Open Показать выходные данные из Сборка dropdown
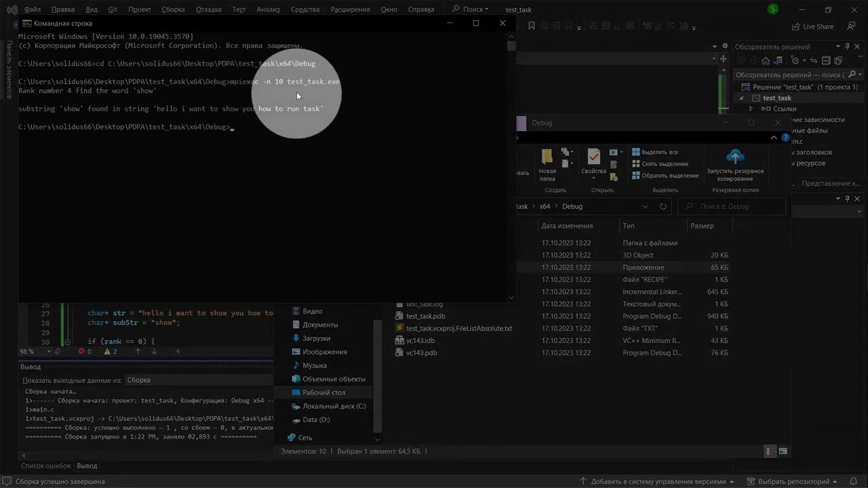This screenshot has width=868, height=488. 199,380
